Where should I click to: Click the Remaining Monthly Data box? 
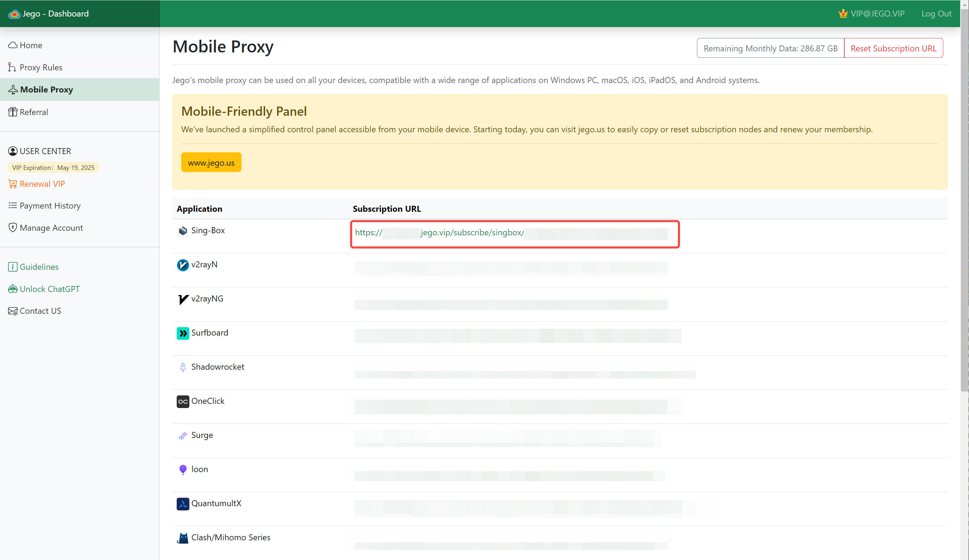(770, 48)
